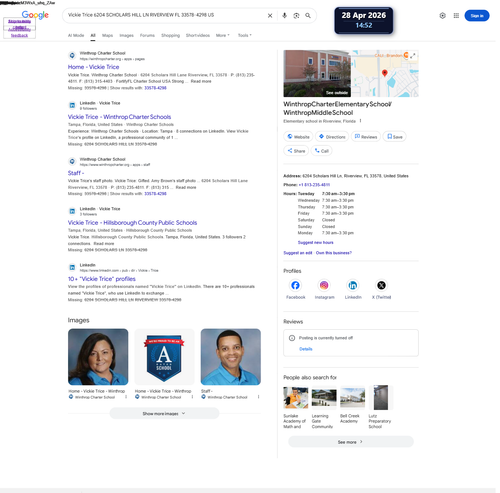Switch to Short videos tab

(x=198, y=35)
